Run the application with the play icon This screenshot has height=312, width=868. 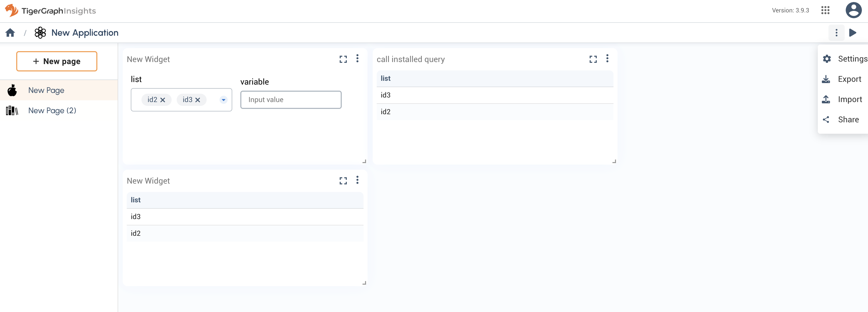click(853, 33)
